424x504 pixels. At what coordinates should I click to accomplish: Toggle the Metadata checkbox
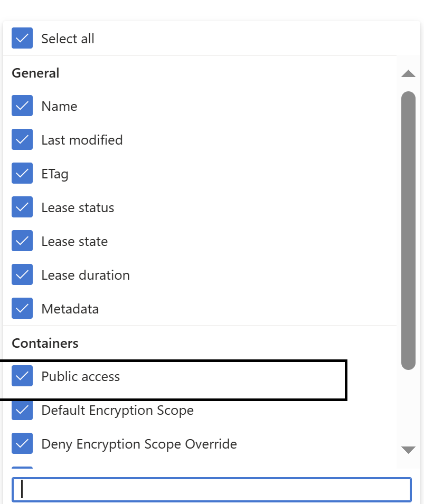coord(22,308)
